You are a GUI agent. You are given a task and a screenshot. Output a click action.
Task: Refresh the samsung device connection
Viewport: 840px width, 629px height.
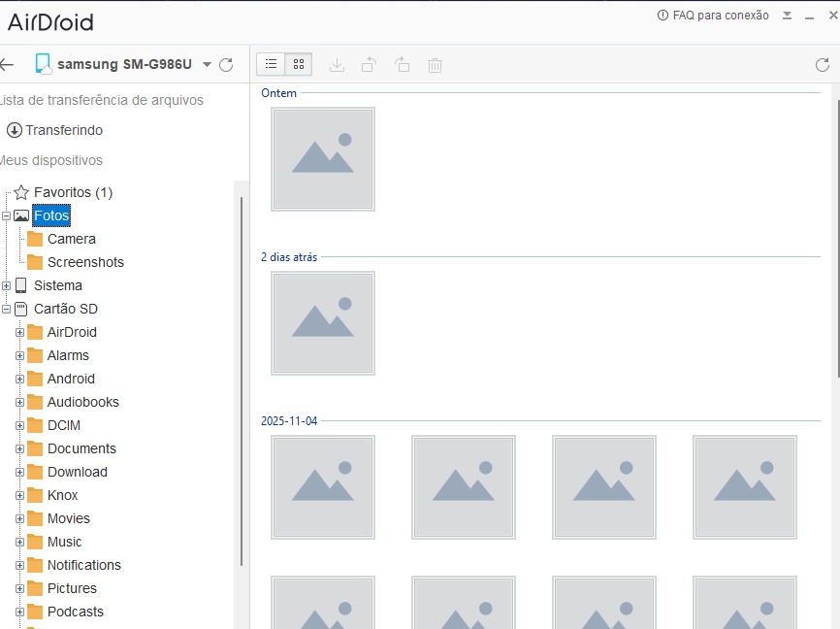click(x=226, y=65)
